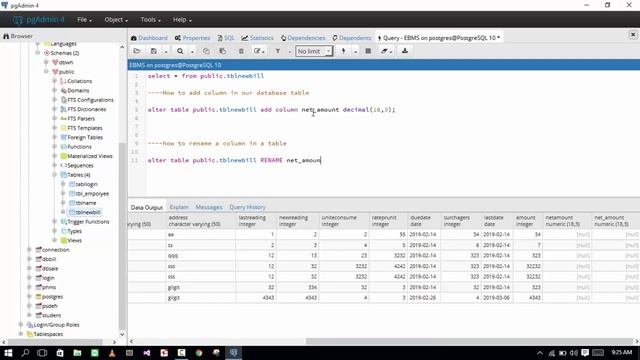Select the tblnewbill table in tree

click(84, 212)
